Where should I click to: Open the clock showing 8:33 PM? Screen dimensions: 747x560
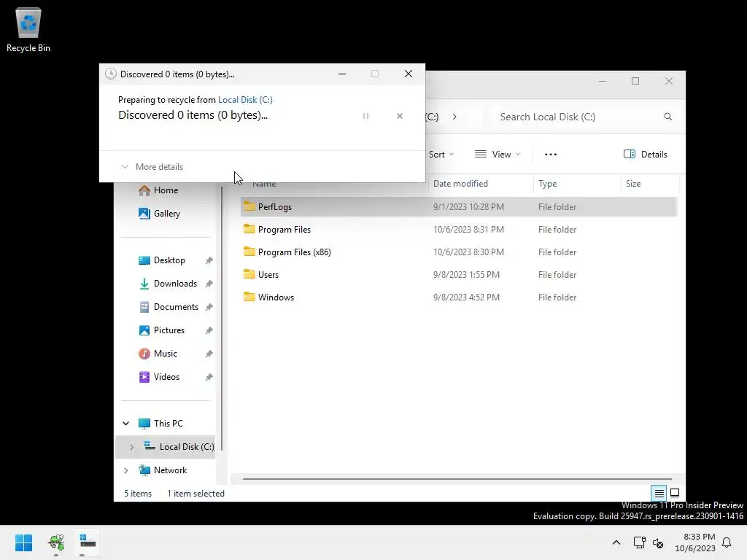[x=695, y=542]
